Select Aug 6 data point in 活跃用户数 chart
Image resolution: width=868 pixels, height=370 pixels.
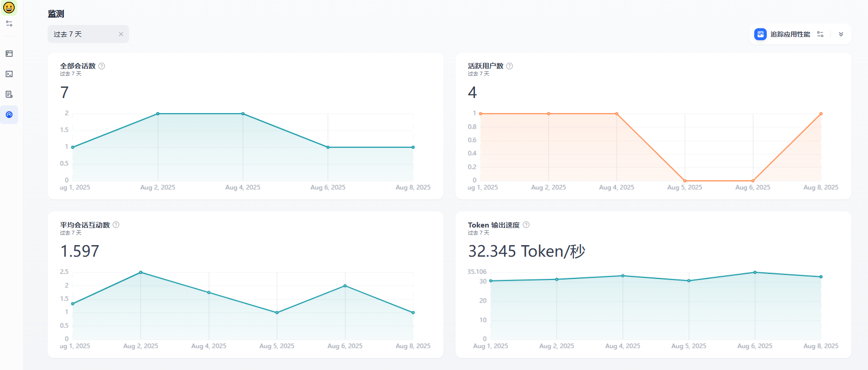pyautogui.click(x=753, y=181)
